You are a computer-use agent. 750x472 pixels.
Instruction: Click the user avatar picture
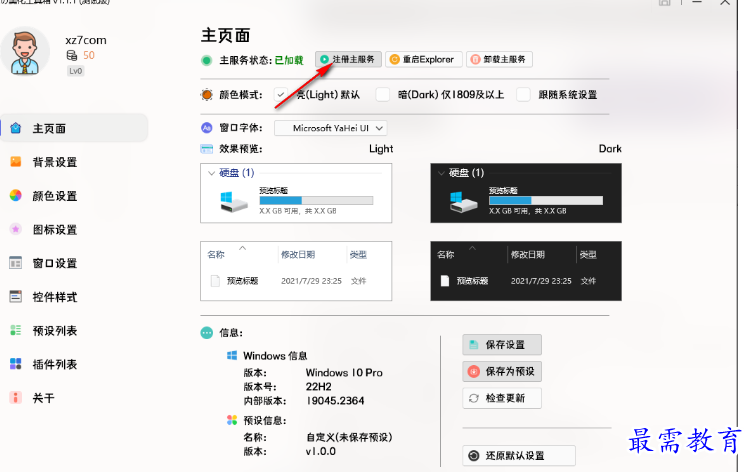pos(24,52)
